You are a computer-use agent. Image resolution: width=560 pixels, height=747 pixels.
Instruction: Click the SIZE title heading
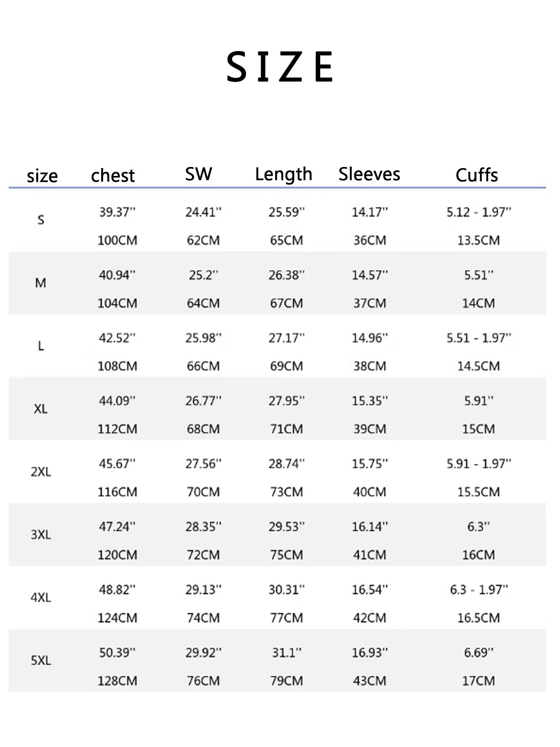pos(280,67)
